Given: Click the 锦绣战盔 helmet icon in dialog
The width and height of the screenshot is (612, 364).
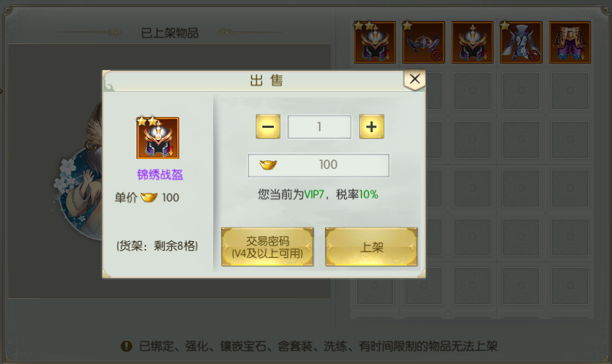Looking at the screenshot, I should click(158, 138).
